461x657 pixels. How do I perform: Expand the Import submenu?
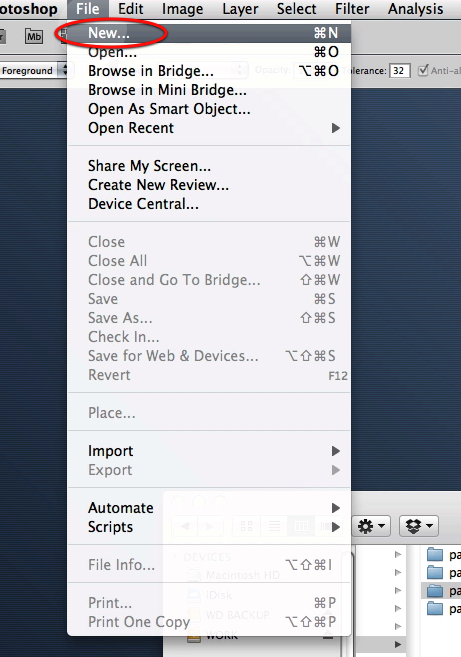point(210,451)
